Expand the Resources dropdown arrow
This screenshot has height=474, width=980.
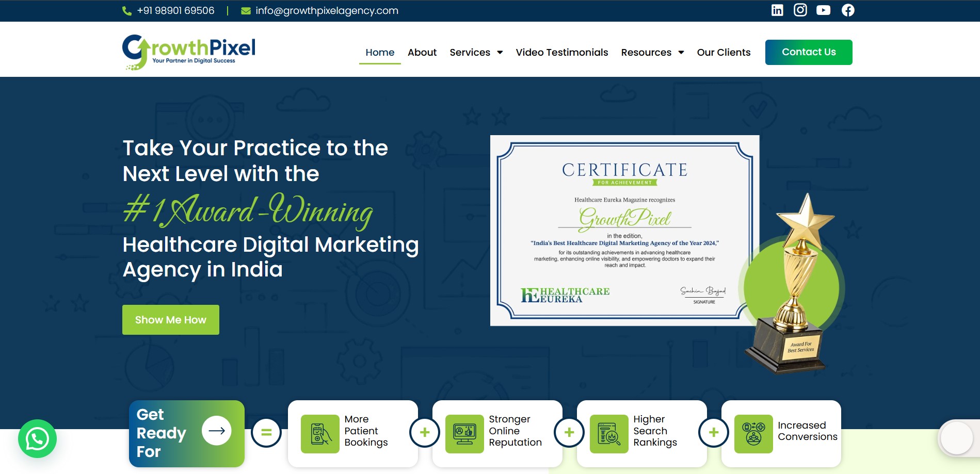(x=681, y=53)
